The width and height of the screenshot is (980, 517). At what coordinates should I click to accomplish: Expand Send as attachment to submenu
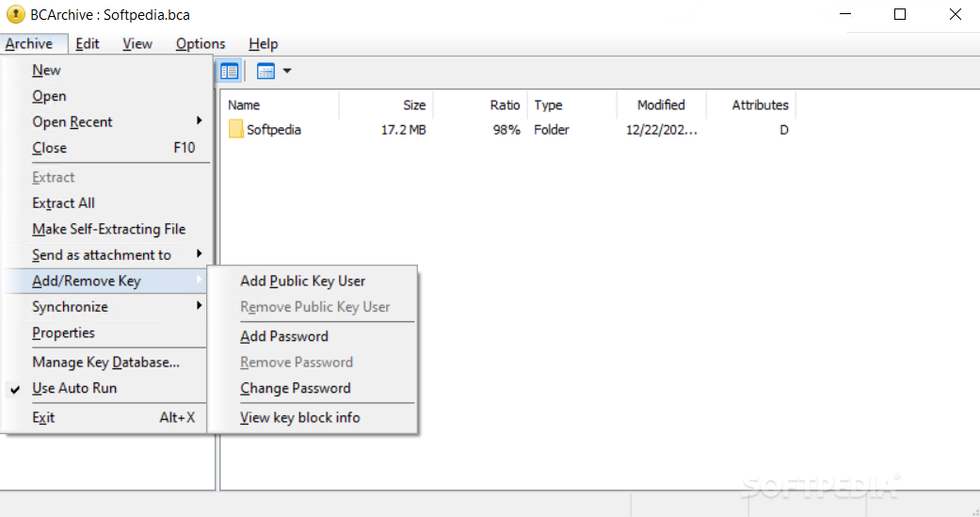(105, 255)
